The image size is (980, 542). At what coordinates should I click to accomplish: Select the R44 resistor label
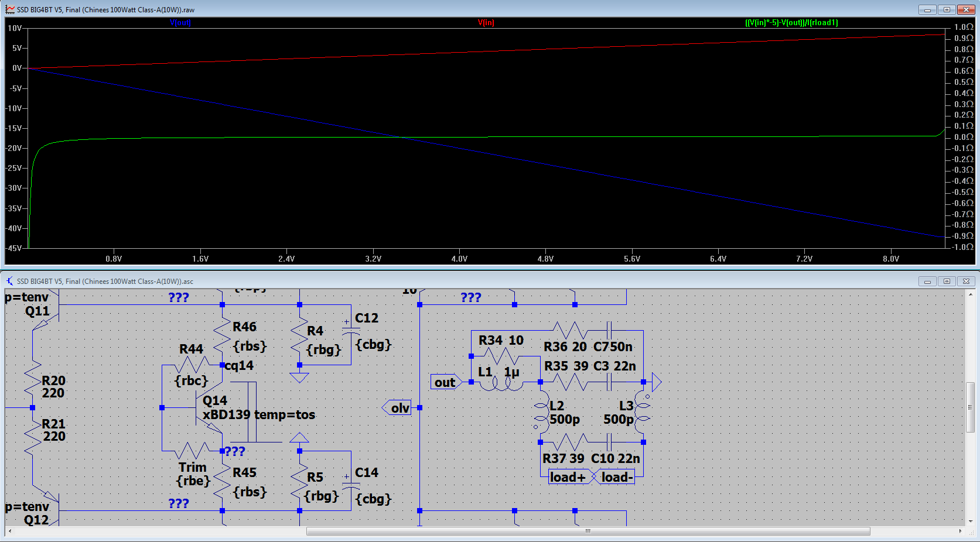(x=191, y=349)
